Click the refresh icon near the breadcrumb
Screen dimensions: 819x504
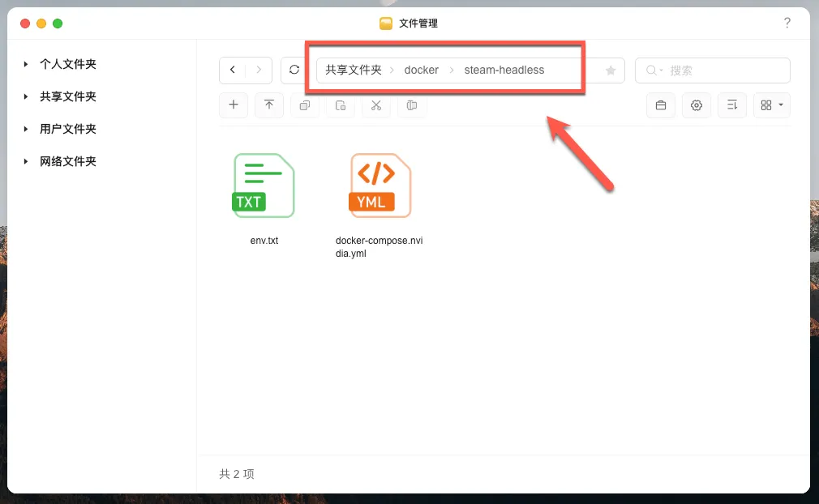[x=294, y=70]
